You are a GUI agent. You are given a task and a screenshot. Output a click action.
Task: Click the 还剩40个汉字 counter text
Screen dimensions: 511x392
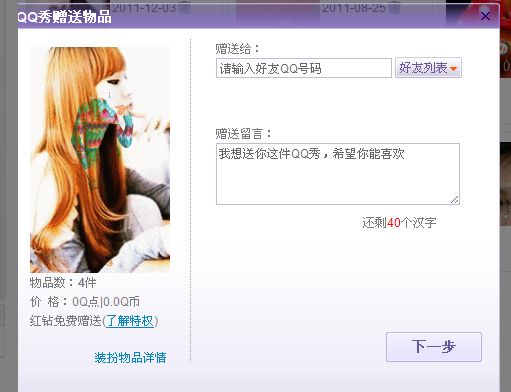pyautogui.click(x=399, y=222)
